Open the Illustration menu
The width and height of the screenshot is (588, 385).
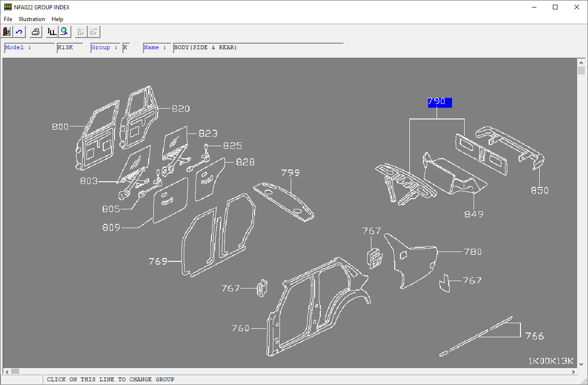click(32, 19)
